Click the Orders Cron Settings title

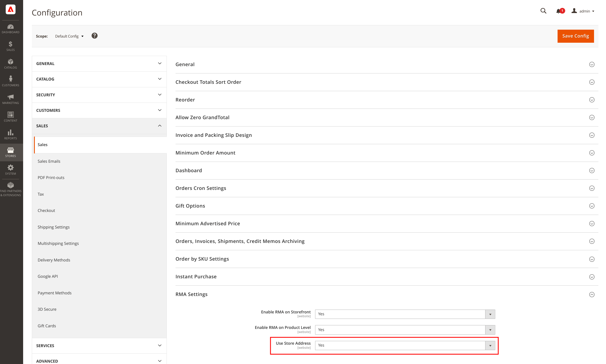click(201, 188)
